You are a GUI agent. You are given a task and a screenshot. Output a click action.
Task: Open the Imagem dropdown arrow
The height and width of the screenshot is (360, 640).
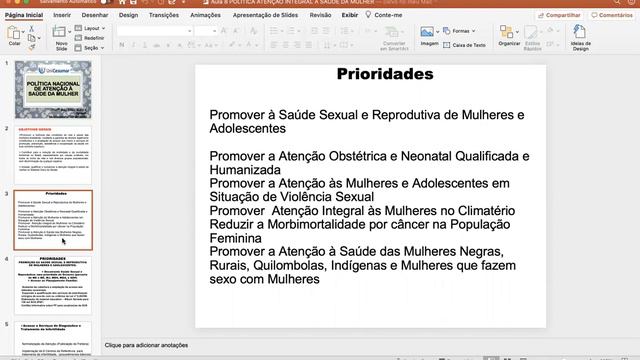(x=437, y=32)
